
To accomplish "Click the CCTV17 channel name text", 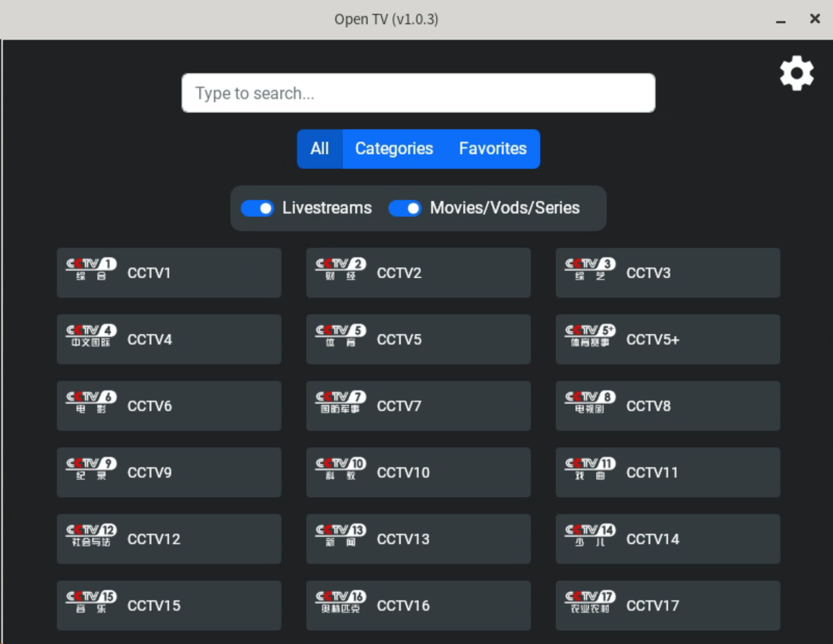I will tap(653, 606).
